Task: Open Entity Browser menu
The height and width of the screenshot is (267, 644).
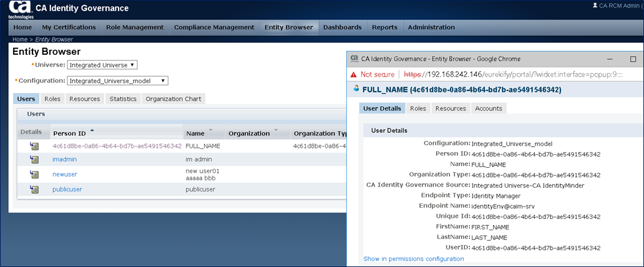Action: [289, 27]
